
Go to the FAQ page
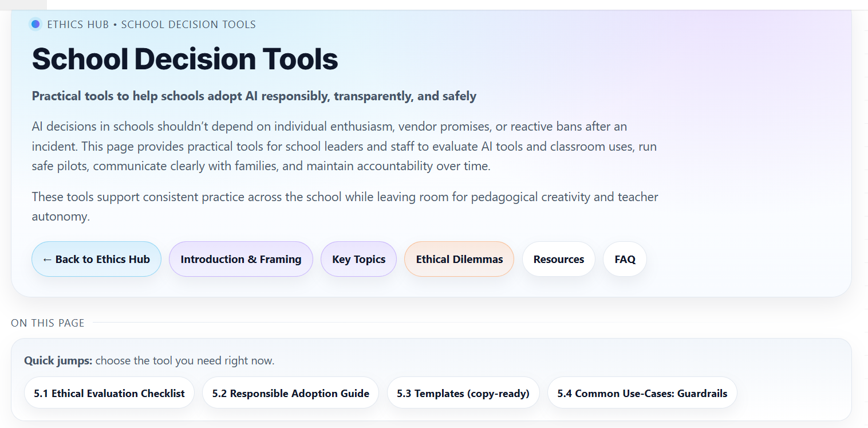tap(625, 259)
